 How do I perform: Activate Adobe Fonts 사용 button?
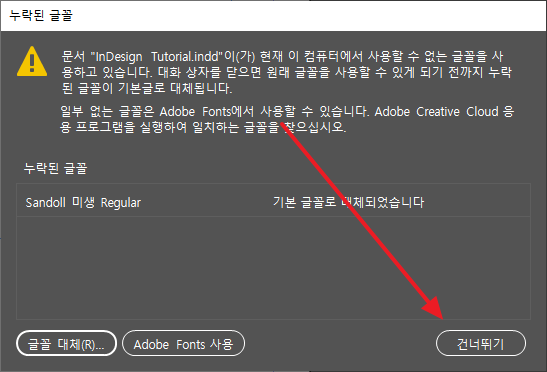pos(183,344)
